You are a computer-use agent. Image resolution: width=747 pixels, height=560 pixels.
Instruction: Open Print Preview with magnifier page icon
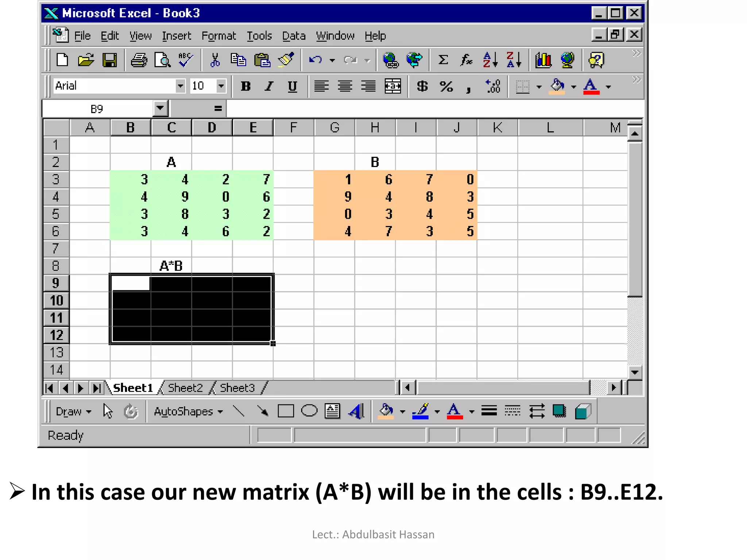coord(162,60)
